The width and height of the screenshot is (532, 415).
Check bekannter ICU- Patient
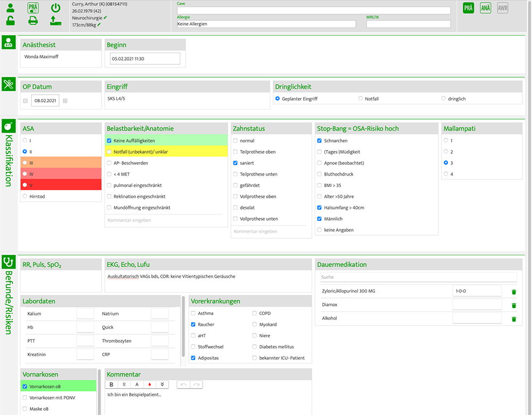click(x=254, y=358)
